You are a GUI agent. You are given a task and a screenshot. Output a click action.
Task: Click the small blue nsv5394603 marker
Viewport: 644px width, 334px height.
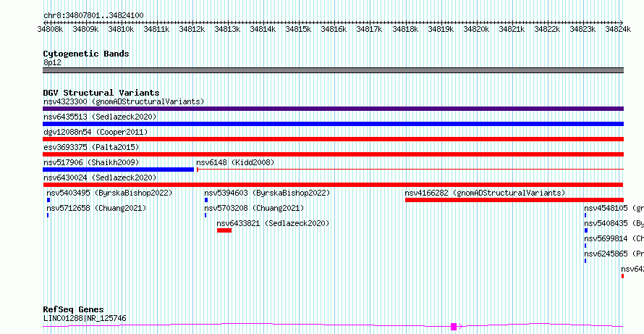point(206,200)
